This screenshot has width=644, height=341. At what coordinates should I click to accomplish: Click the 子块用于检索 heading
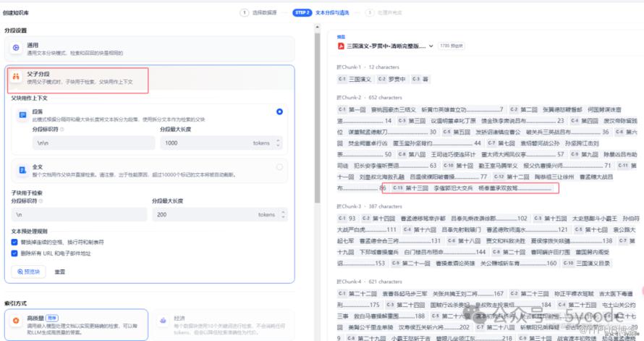click(27, 193)
